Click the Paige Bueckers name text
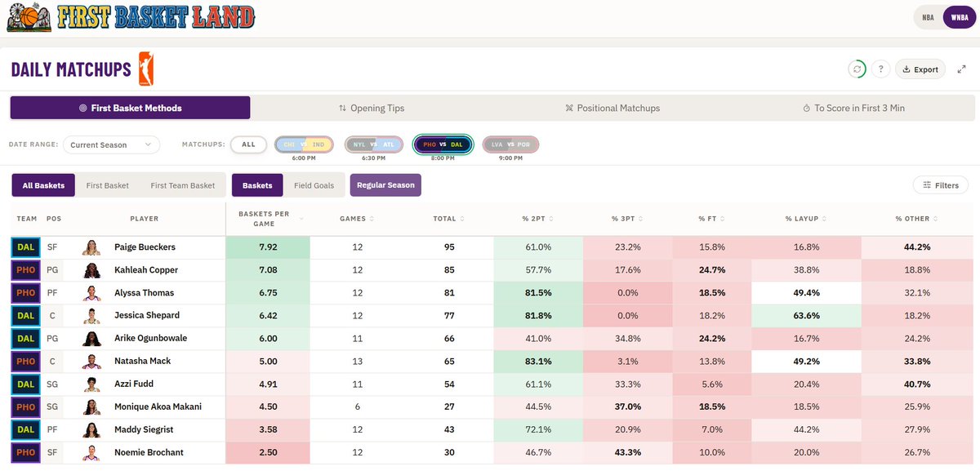Screen dimensions: 980x471 (145, 247)
